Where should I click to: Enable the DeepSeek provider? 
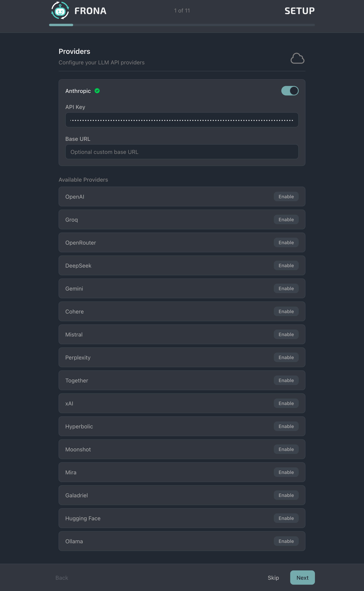286,265
